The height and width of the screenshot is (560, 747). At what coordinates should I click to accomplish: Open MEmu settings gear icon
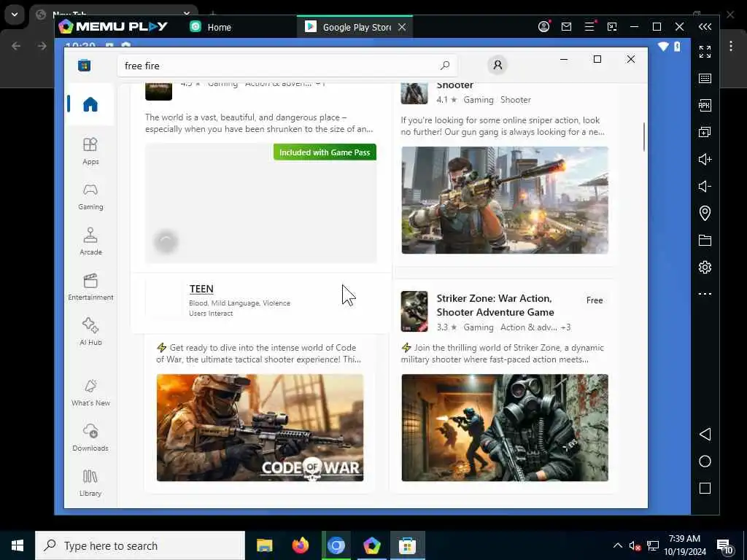705,267
